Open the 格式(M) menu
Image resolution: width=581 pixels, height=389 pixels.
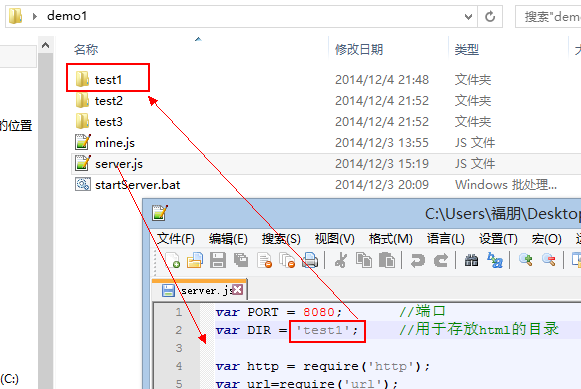click(x=391, y=239)
